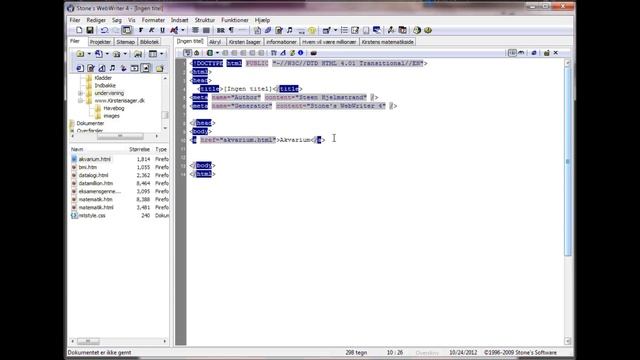640x360 pixels.
Task: Insert a paragraph with pilcrow icon
Action: coord(231,30)
